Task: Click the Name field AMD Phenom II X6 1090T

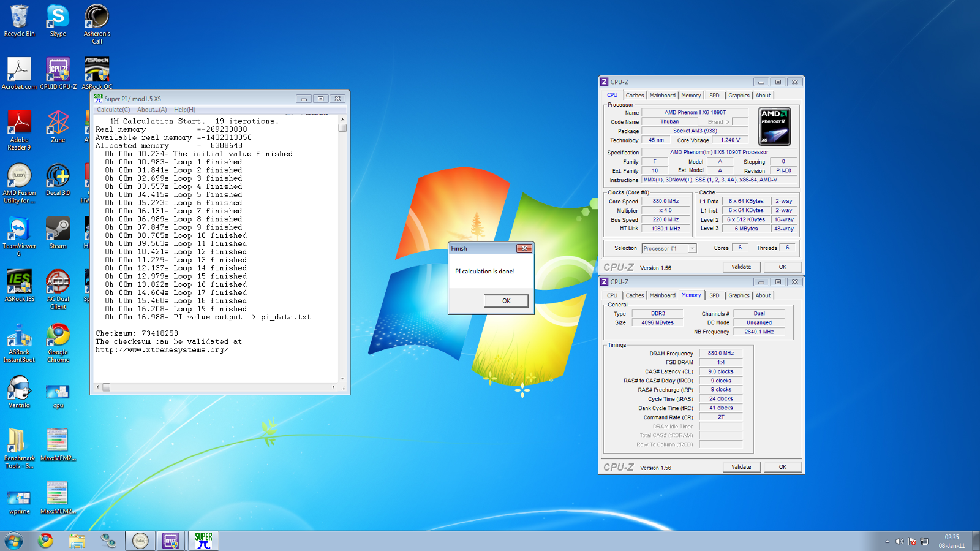Action: click(x=695, y=112)
